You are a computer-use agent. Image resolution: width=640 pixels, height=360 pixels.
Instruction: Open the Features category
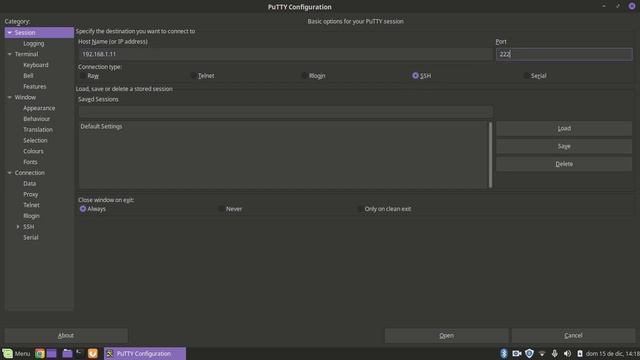click(35, 87)
